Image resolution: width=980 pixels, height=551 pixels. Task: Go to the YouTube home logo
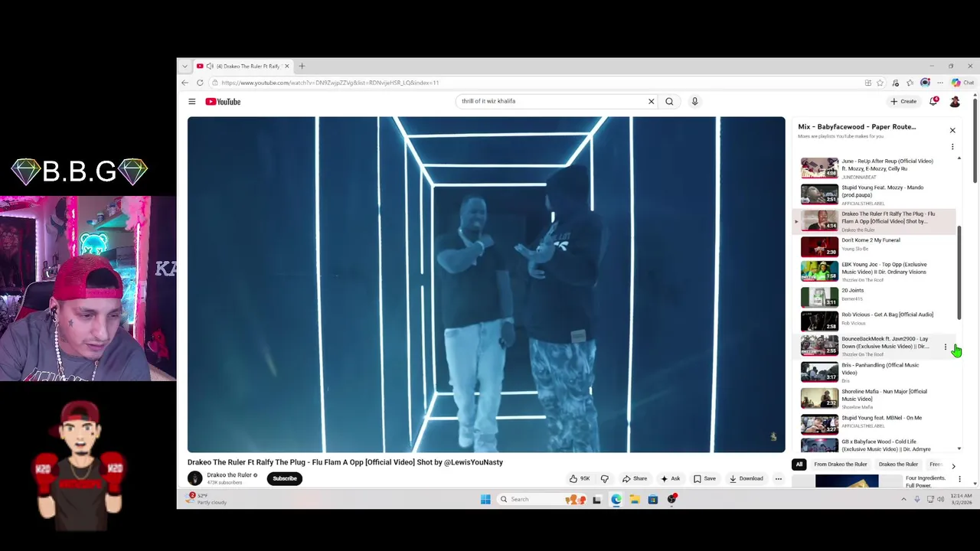[223, 101]
